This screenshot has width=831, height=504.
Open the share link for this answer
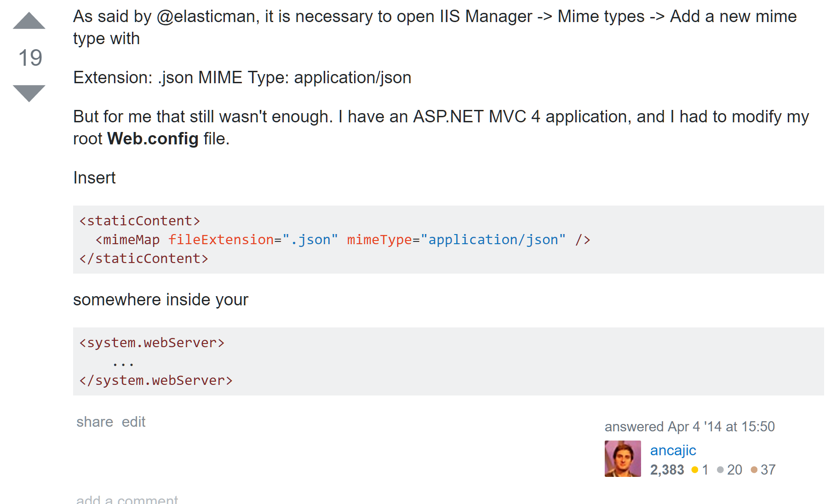[94, 422]
